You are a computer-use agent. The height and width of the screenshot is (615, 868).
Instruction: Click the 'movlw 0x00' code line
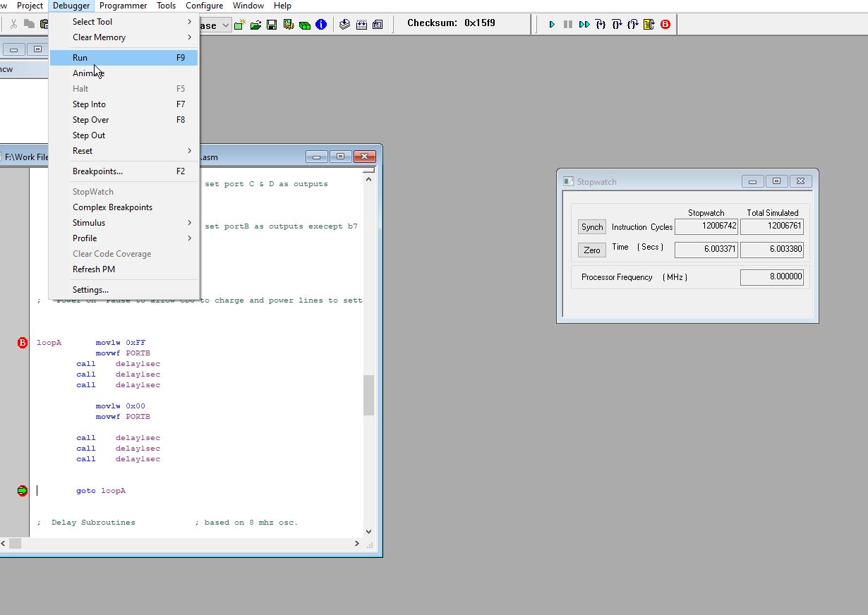pos(121,406)
